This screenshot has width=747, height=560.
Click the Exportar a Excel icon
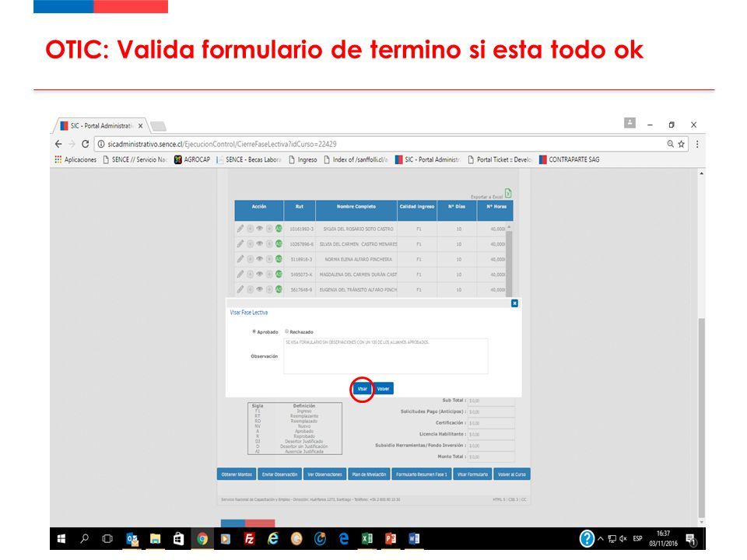(x=508, y=194)
